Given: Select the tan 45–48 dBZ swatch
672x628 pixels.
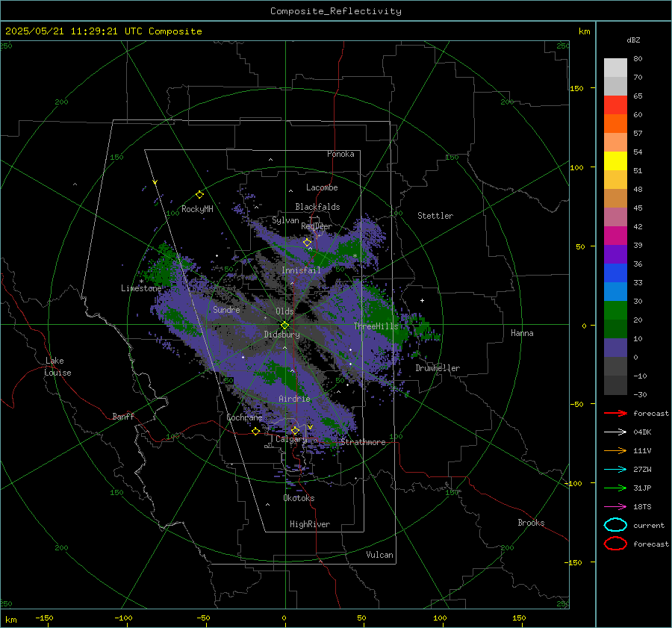Looking at the screenshot, I should coord(615,198).
